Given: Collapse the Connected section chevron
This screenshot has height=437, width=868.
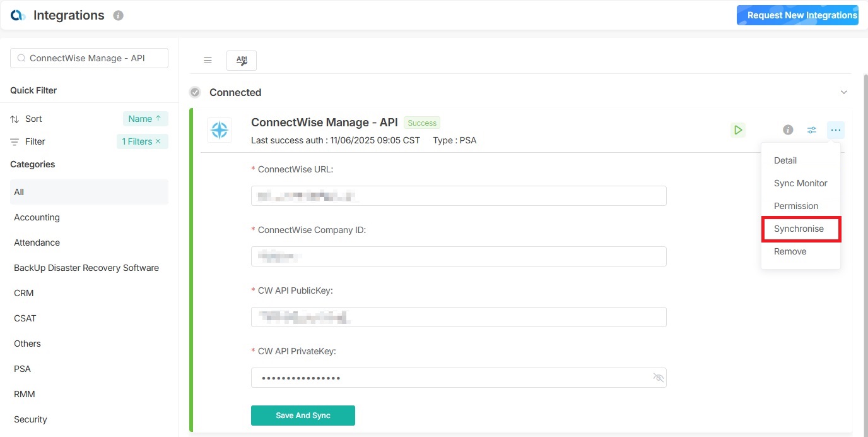Looking at the screenshot, I should (844, 92).
